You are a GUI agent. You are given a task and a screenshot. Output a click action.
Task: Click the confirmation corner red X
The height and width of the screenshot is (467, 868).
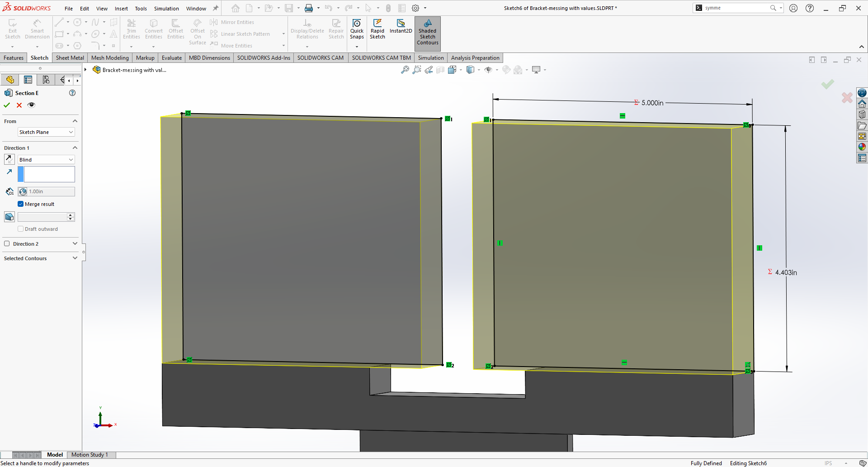pos(847,97)
